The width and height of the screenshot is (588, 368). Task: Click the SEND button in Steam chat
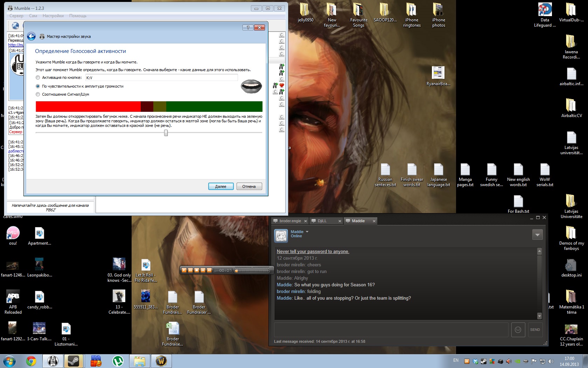[535, 330]
